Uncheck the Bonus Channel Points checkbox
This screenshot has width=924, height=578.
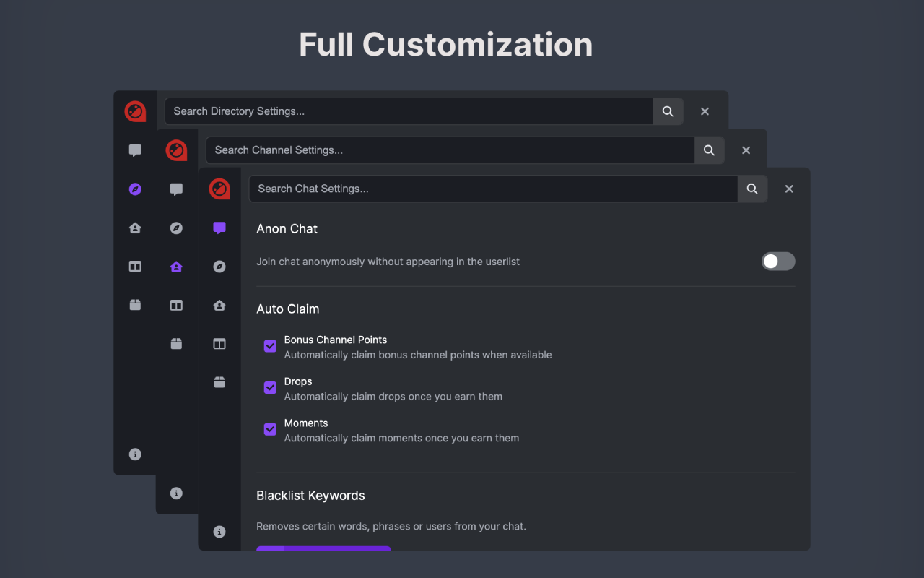click(x=270, y=346)
